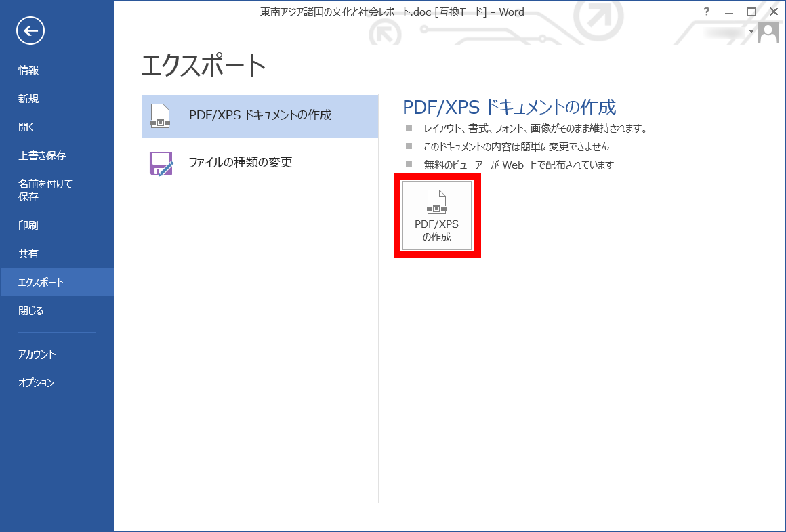Select the PDF/XPS ドキュメントの作成 document icon
Image resolution: width=786 pixels, height=532 pixels.
pyautogui.click(x=161, y=116)
